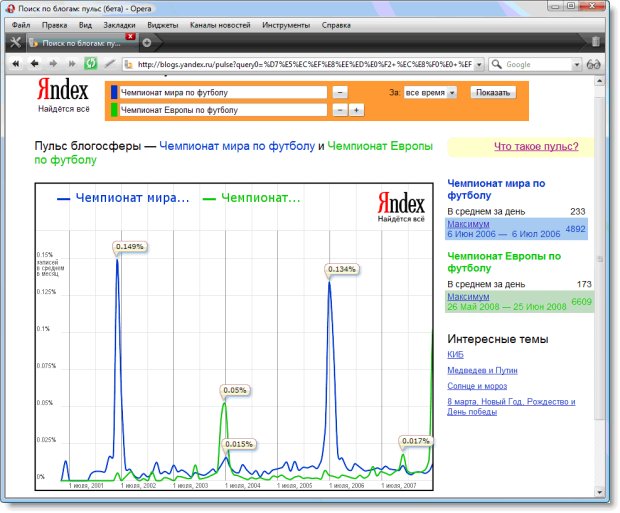The image size is (620, 513).
Task: Add another query with plus button
Action: (356, 110)
